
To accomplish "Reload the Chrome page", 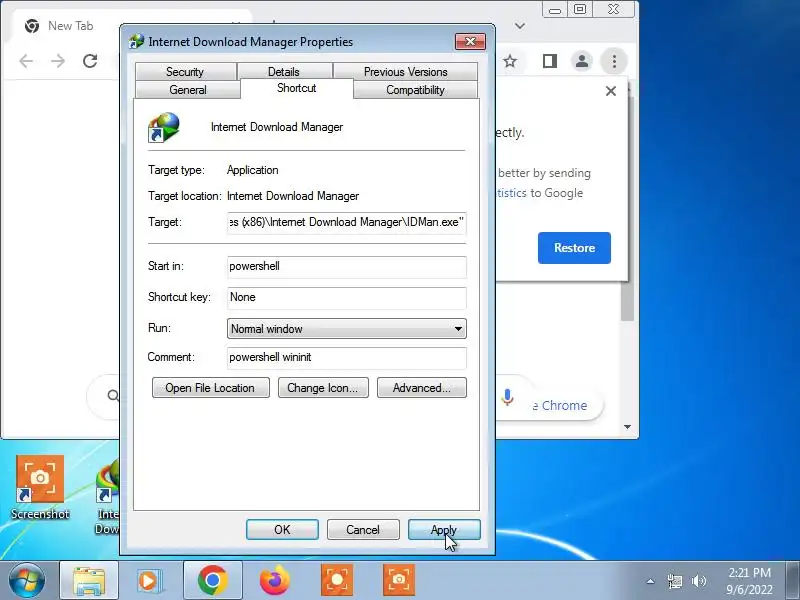I will tap(90, 61).
